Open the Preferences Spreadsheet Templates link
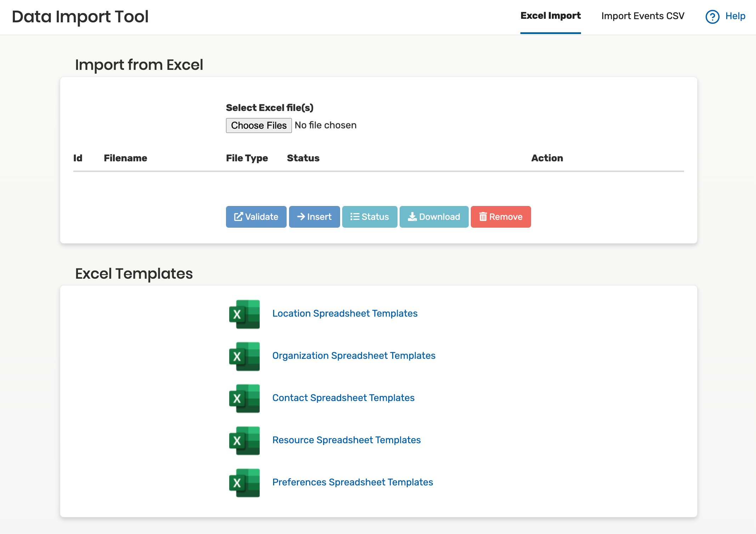The width and height of the screenshot is (756, 534). click(x=352, y=482)
